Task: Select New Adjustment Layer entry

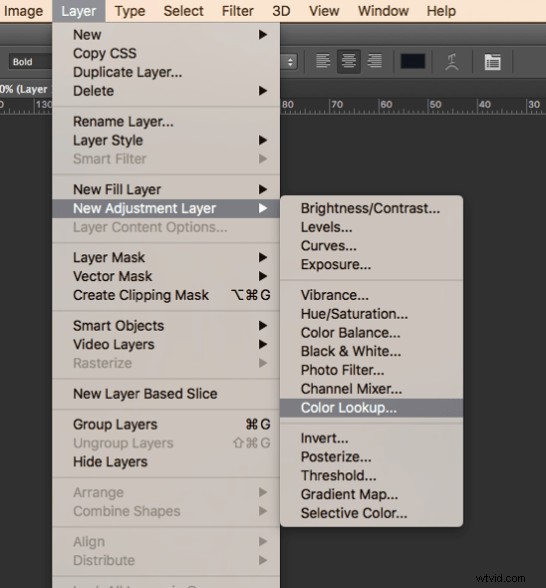Action: (166, 208)
